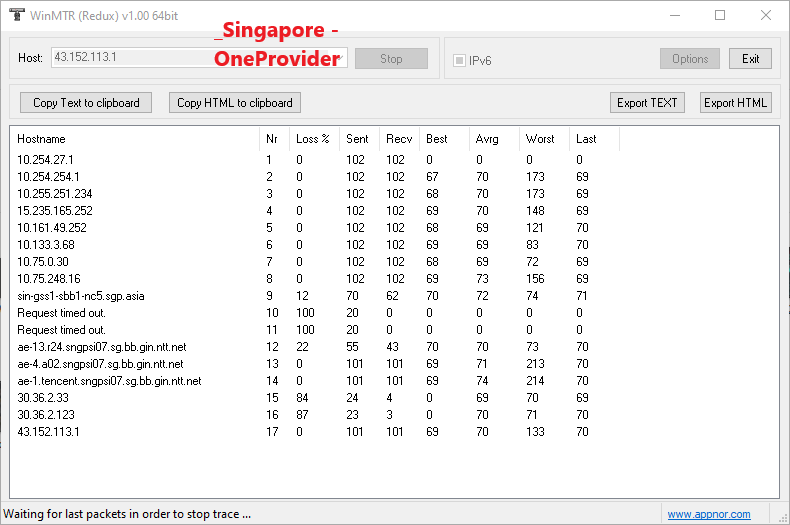Select ae-4.a02.sngpsi07.sg.bb.gin.ntt.net row
This screenshot has width=790, height=525.
(315, 364)
